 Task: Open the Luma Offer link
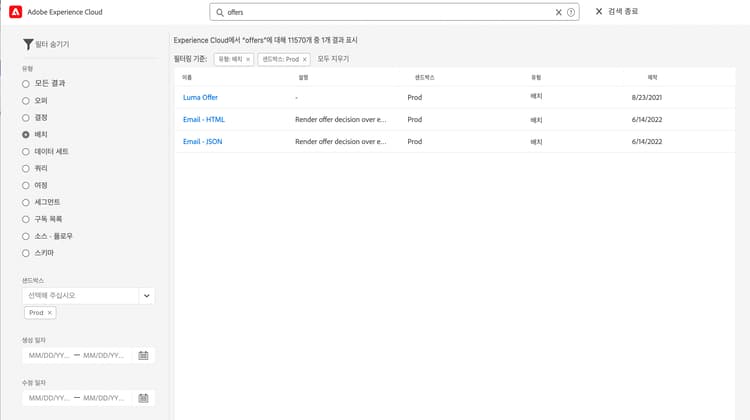(200, 98)
